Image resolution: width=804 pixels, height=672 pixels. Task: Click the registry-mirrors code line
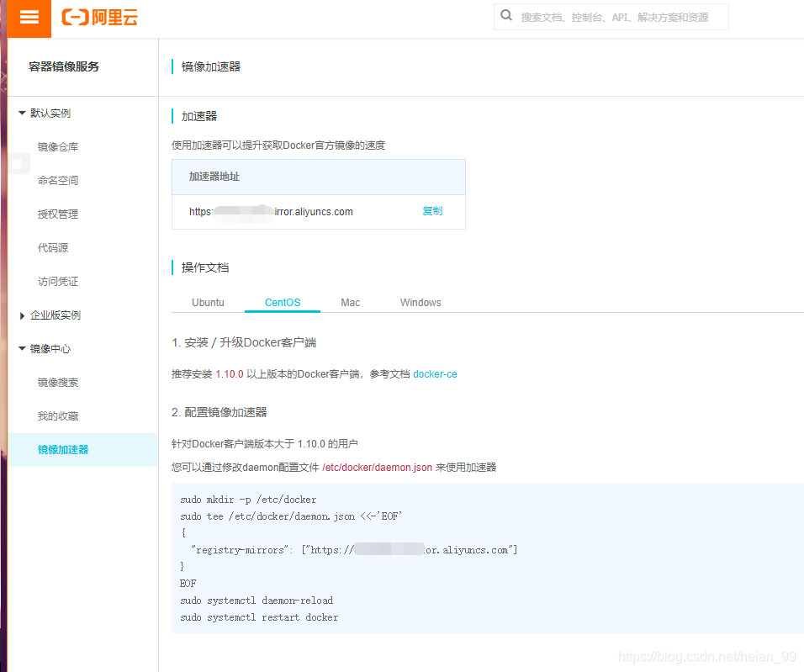tap(354, 550)
